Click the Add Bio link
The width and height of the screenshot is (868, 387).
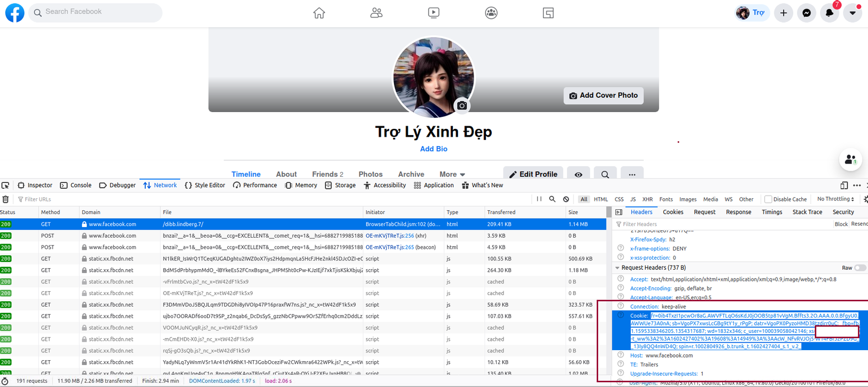pyautogui.click(x=433, y=149)
